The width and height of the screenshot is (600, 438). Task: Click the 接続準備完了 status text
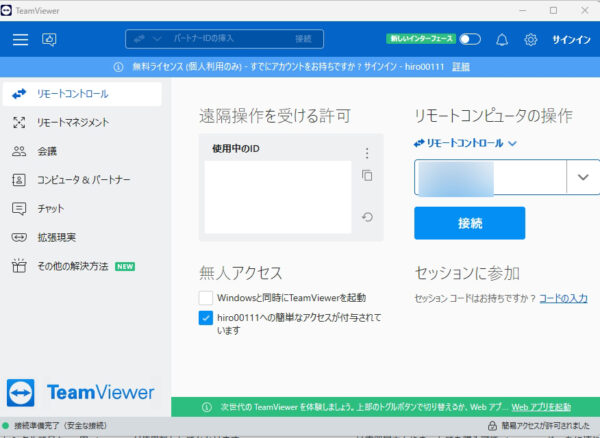tap(60, 425)
